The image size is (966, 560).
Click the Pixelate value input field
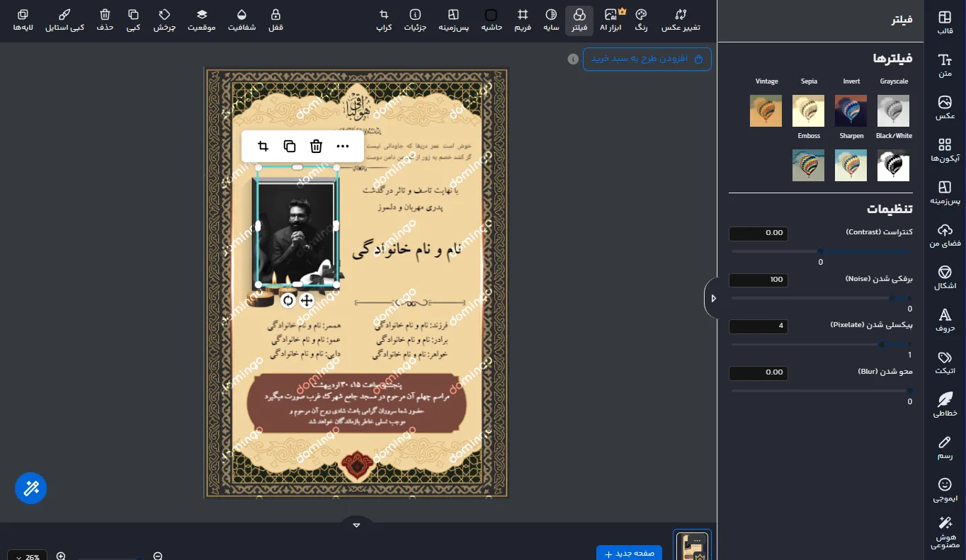pos(758,326)
